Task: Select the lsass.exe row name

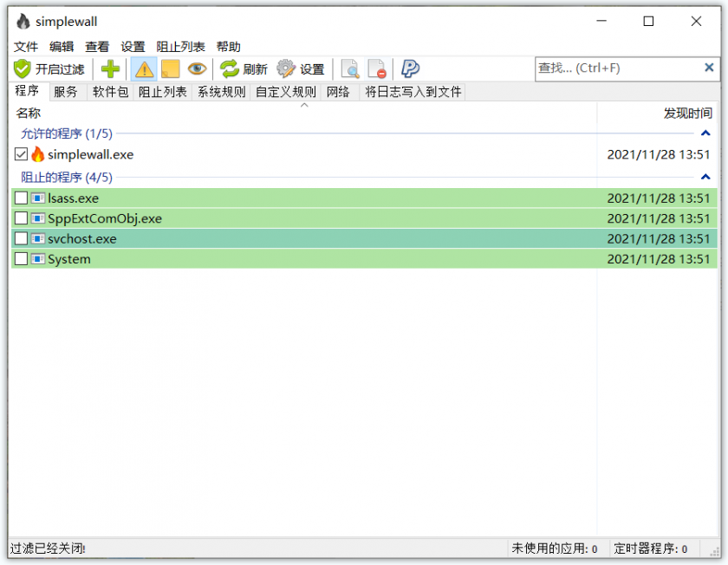Action: [x=74, y=198]
